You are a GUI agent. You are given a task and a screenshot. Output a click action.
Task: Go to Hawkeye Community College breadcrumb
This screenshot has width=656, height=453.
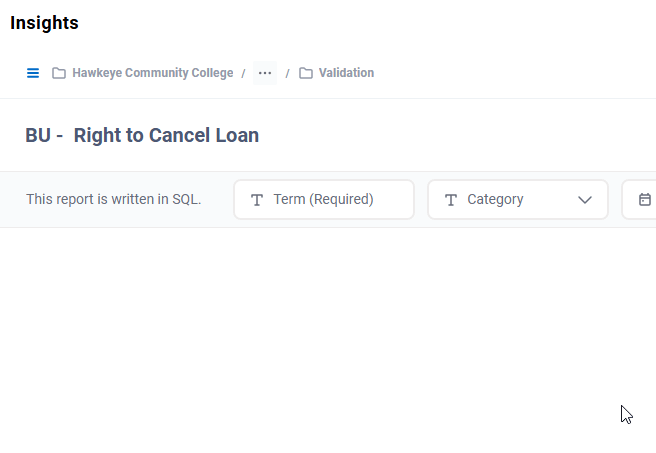[152, 73]
